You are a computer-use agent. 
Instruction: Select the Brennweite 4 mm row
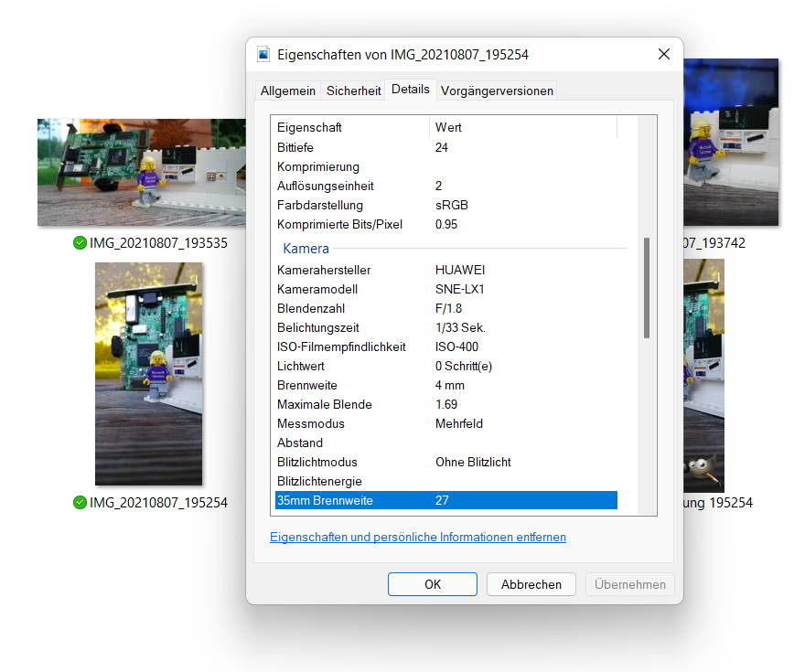tap(446, 385)
